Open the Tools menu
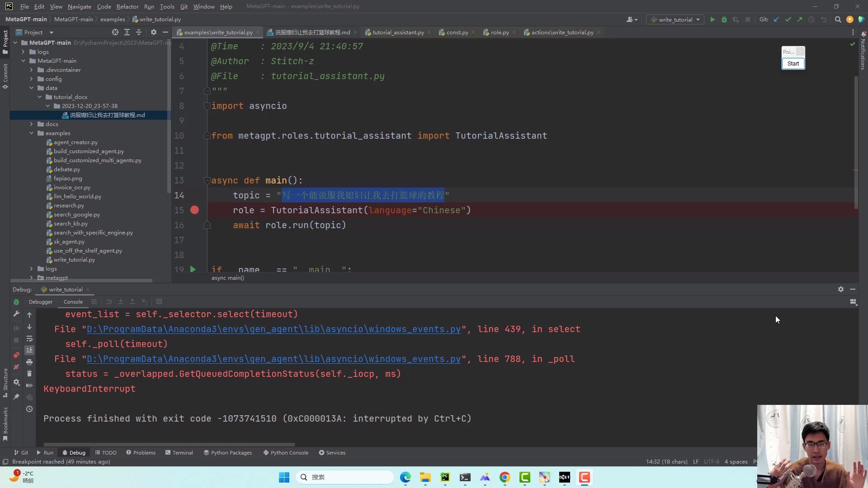The width and height of the screenshot is (868, 488). (167, 6)
